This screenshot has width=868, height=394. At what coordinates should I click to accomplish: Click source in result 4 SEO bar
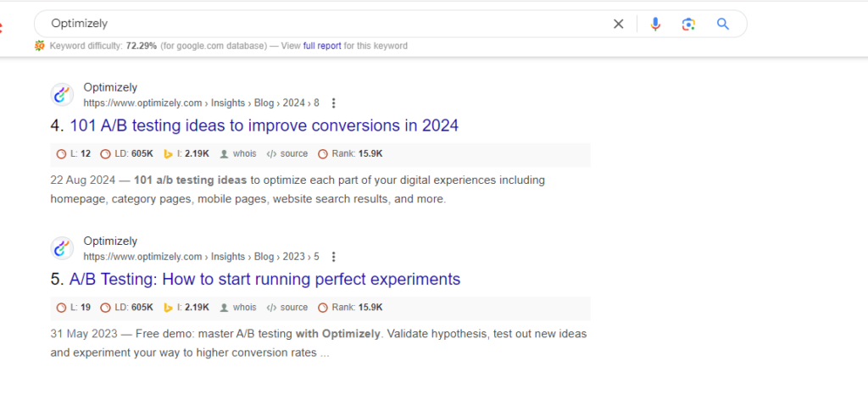point(287,154)
